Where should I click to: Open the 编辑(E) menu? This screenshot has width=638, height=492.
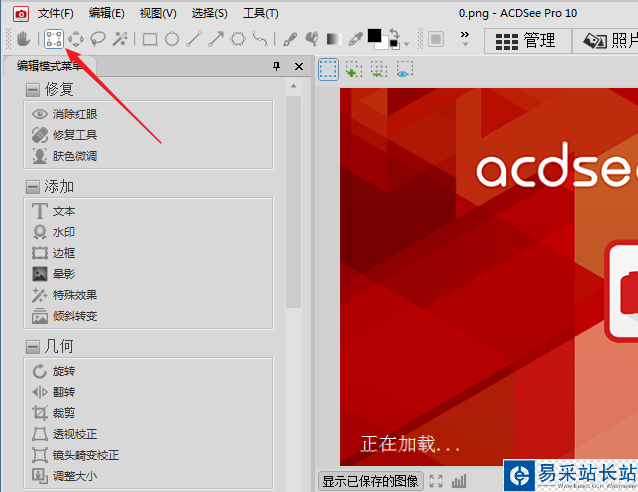(106, 13)
